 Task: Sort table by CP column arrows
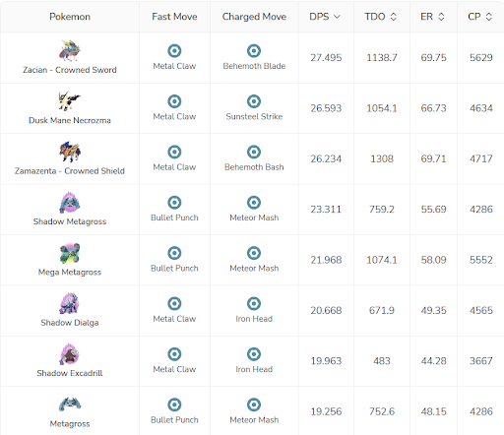(x=489, y=17)
